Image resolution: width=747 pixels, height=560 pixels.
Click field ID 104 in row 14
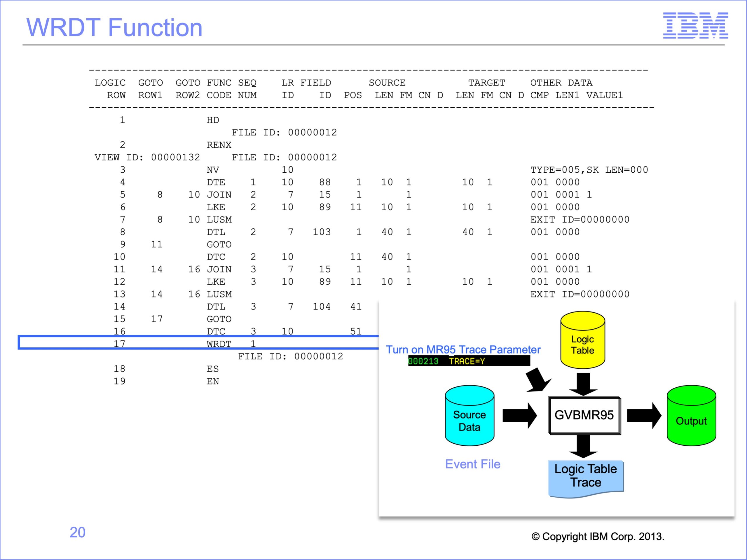(x=322, y=307)
